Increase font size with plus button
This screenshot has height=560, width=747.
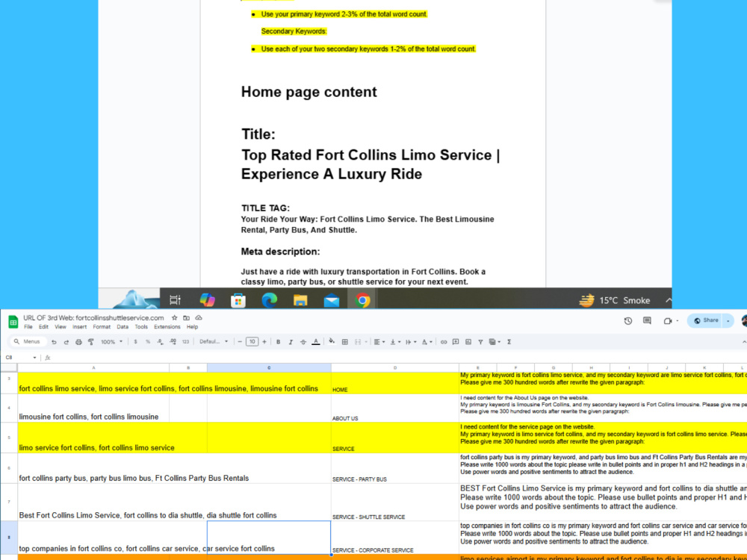coord(264,342)
